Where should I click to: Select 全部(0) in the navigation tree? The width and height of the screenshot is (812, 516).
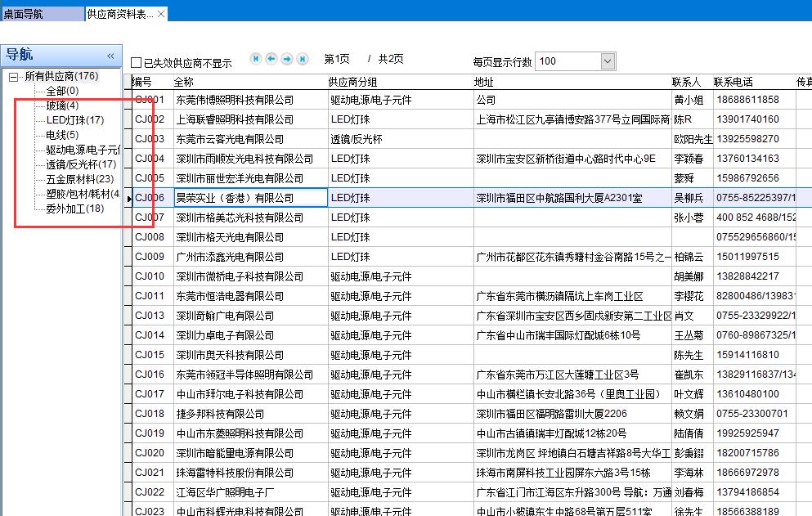pyautogui.click(x=62, y=91)
